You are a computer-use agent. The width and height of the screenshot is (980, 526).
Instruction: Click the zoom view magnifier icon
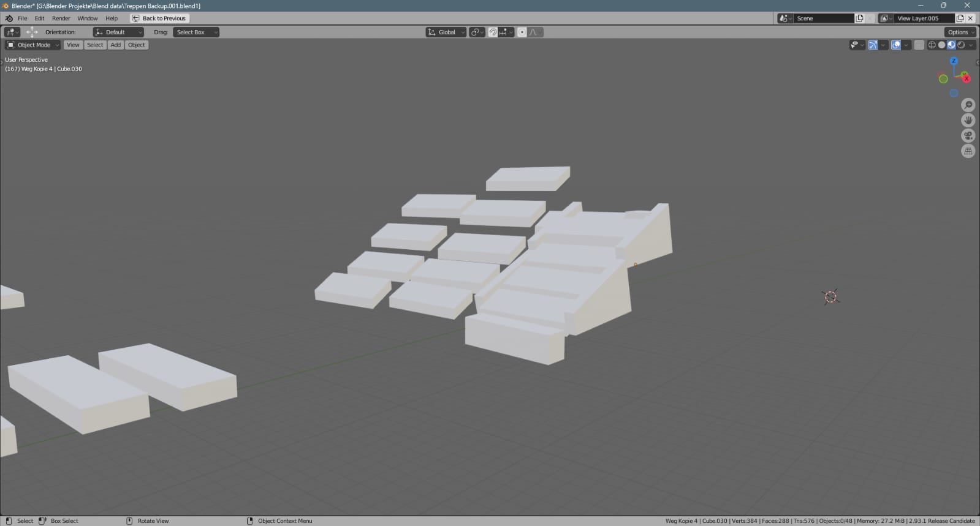968,105
